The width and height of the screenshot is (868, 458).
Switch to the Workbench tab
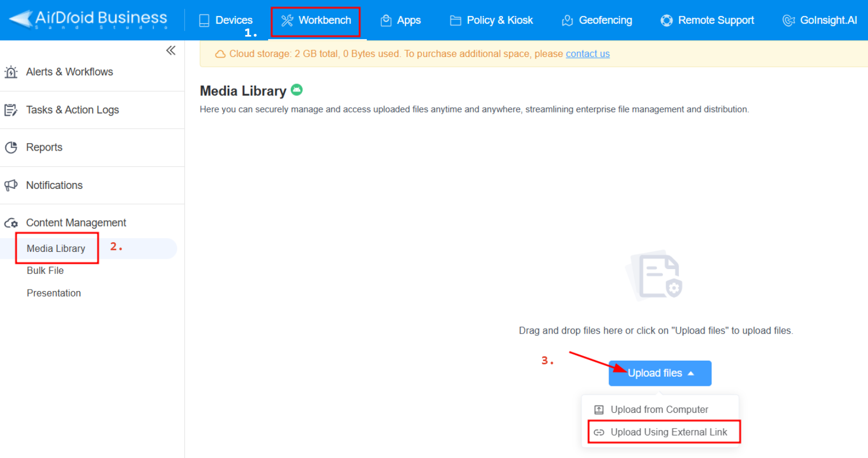tap(316, 20)
